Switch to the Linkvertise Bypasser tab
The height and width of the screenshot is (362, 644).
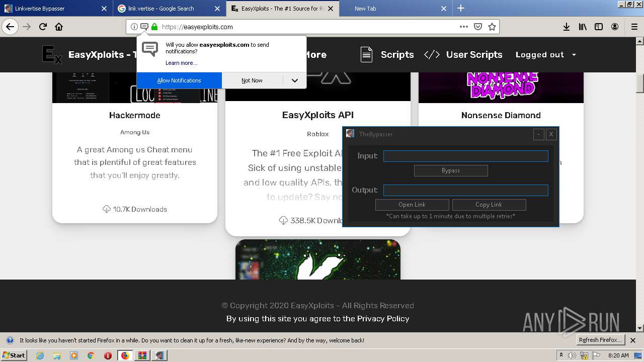point(55,9)
